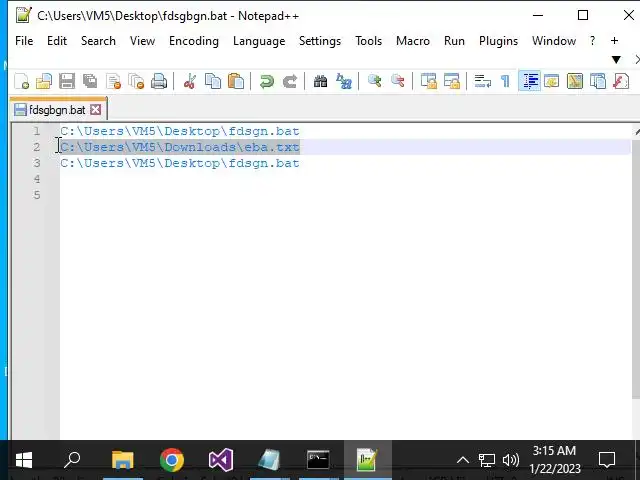Open the Language menu
The width and height of the screenshot is (640, 480).
[259, 41]
